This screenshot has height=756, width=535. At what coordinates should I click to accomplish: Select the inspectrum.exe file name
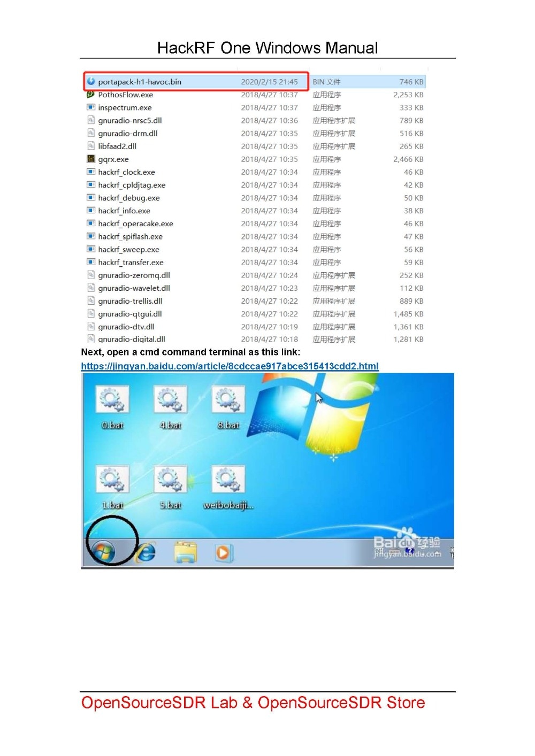(125, 107)
